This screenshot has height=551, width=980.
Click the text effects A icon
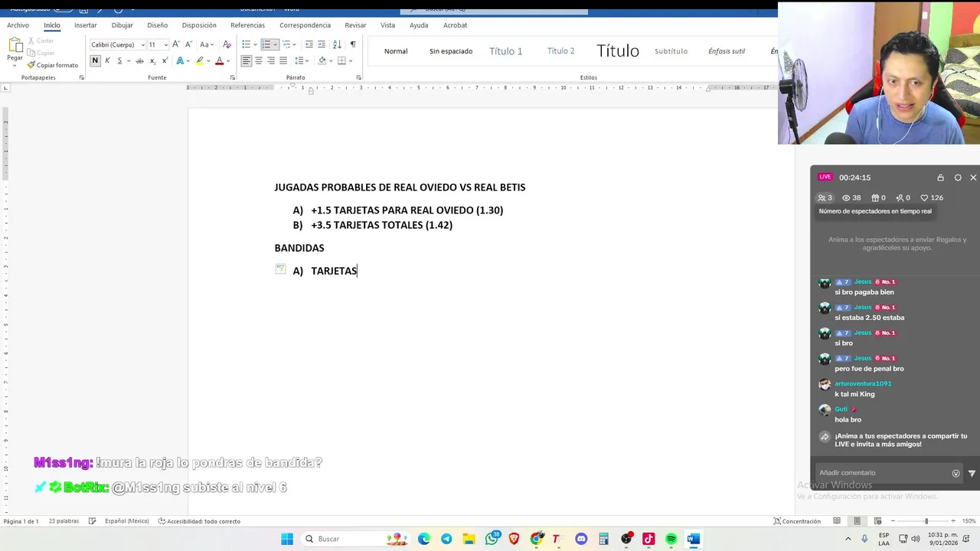181,60
